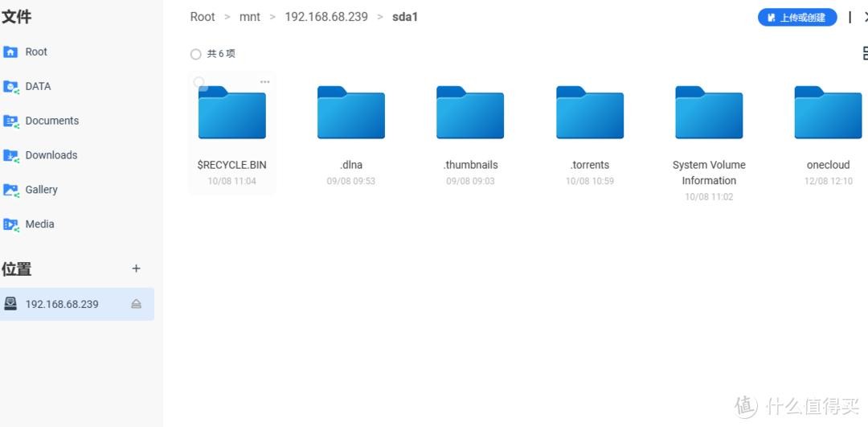This screenshot has width=868, height=427.
Task: Open the Documents folder icon in sidebar
Action: tap(10, 121)
